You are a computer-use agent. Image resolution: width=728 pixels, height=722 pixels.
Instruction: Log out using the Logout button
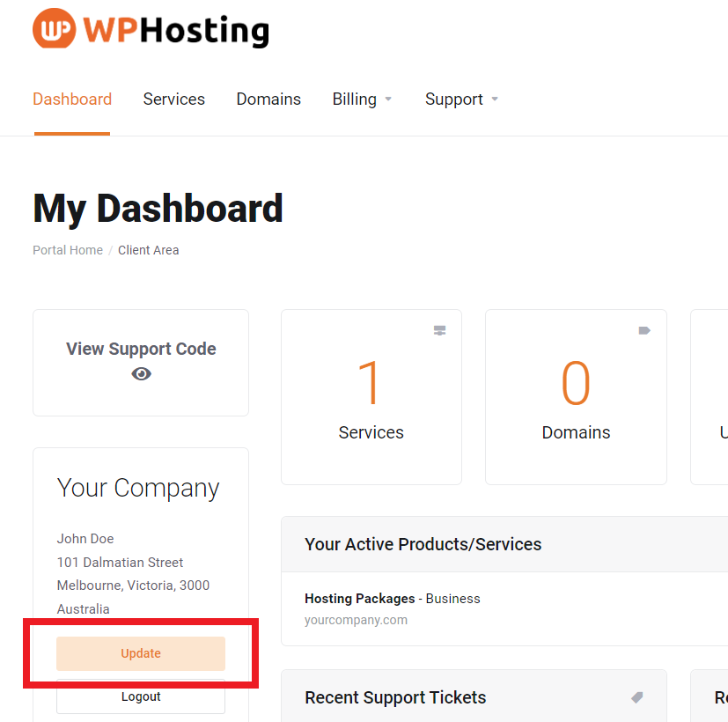(141, 696)
